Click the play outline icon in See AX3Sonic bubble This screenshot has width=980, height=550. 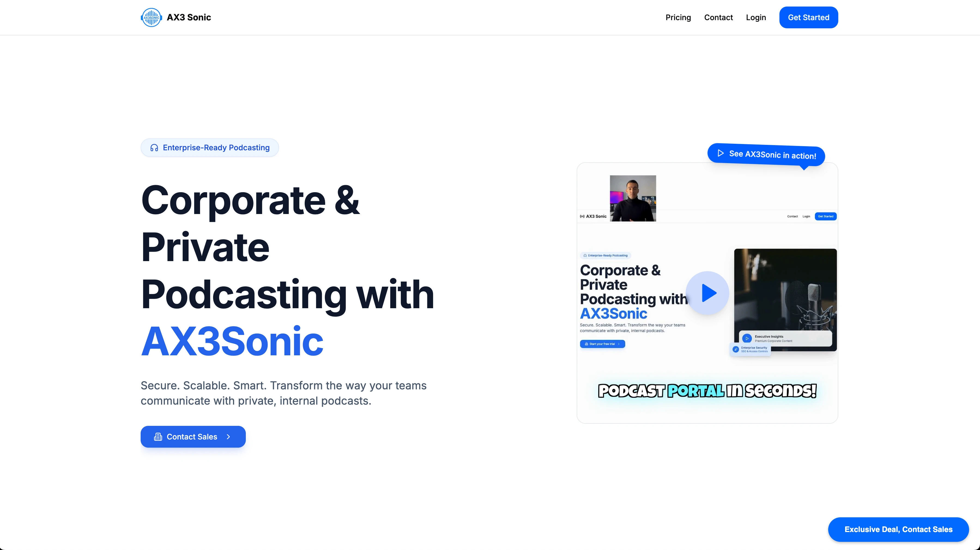(x=721, y=153)
